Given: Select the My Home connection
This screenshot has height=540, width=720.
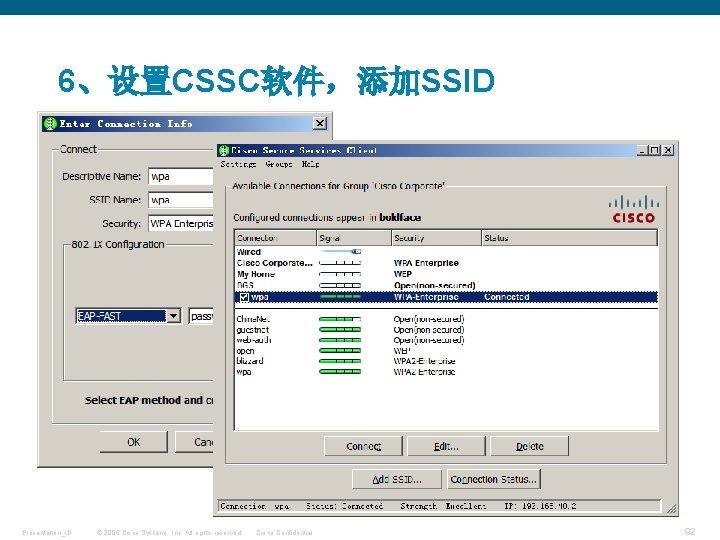Looking at the screenshot, I should [x=446, y=274].
